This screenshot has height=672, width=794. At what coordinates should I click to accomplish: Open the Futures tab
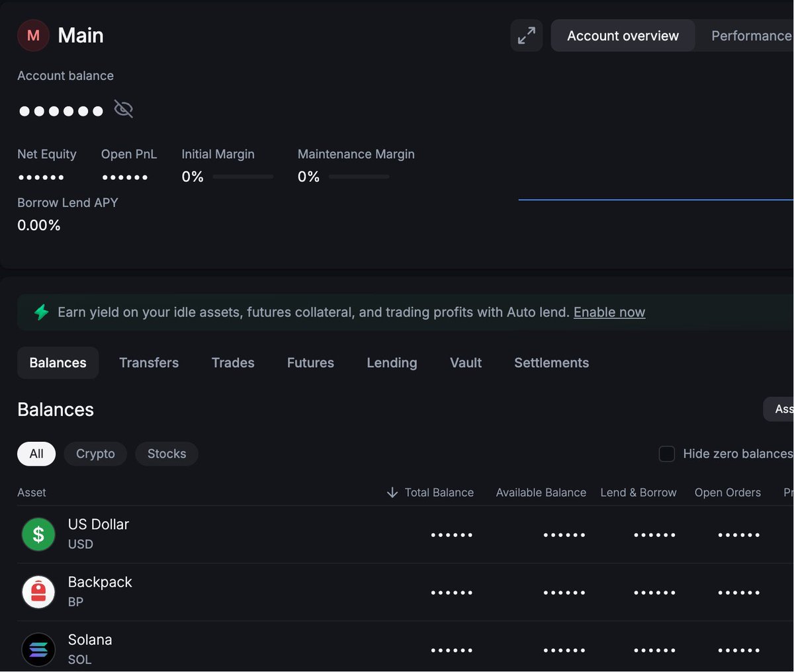pos(310,362)
